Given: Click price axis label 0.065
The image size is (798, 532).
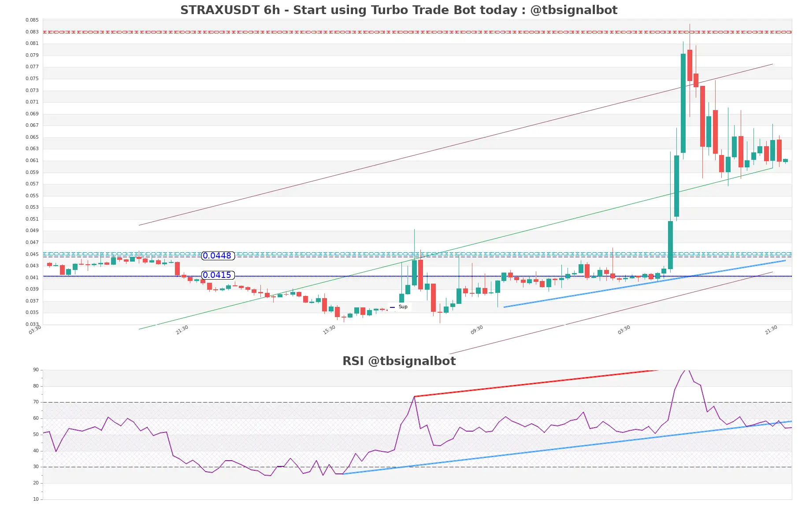Looking at the screenshot, I should tap(32, 137).
